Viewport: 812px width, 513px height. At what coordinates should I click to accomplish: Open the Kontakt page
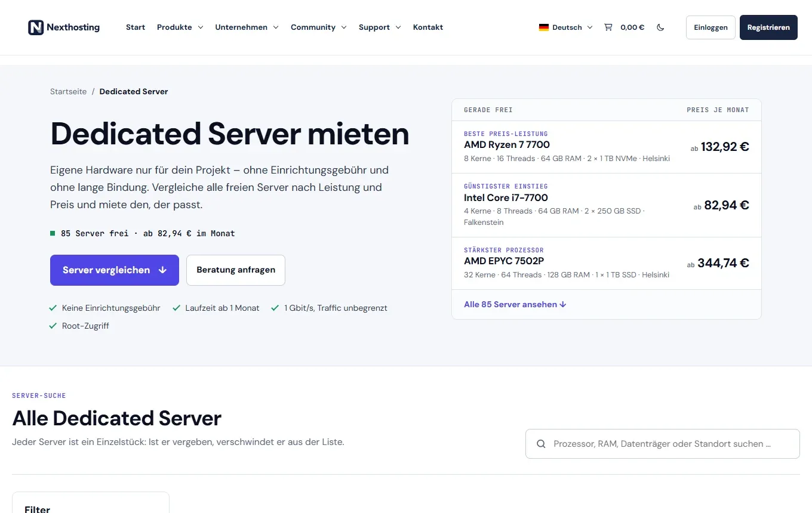pos(428,27)
